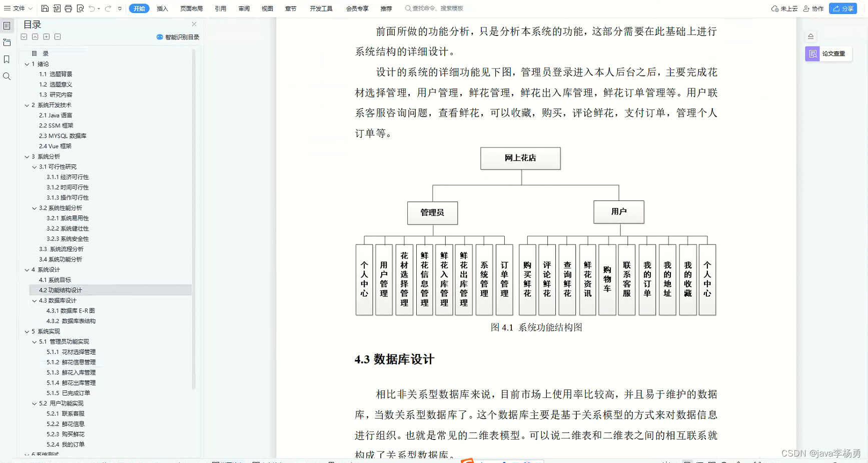Jump to 4.3.1 数据库 E-R图 in outline
The width and height of the screenshot is (868, 463).
(x=71, y=310)
